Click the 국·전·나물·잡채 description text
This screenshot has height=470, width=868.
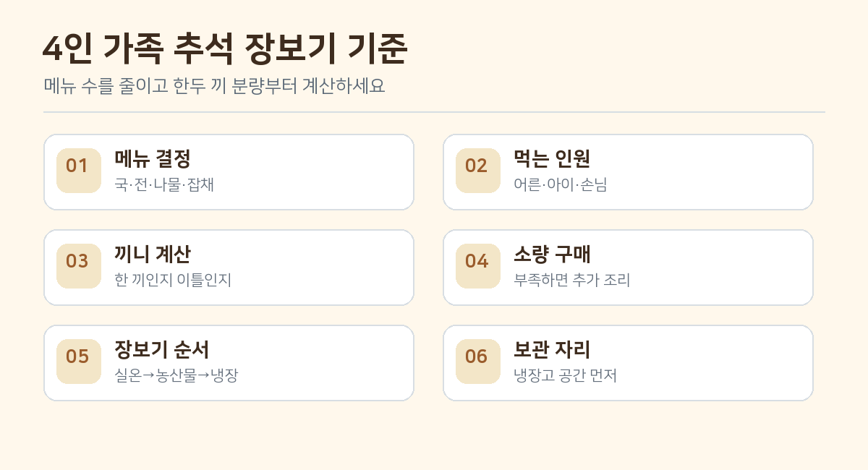[x=164, y=184]
